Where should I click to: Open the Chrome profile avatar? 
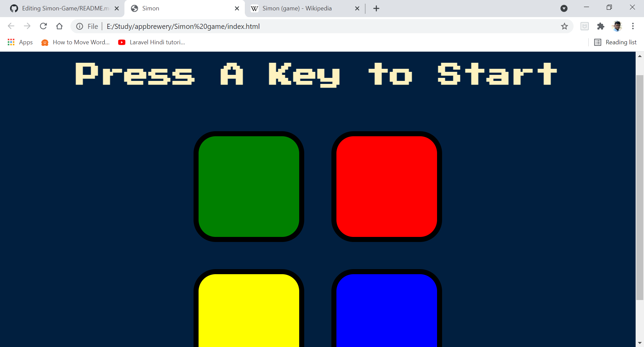pos(617,26)
